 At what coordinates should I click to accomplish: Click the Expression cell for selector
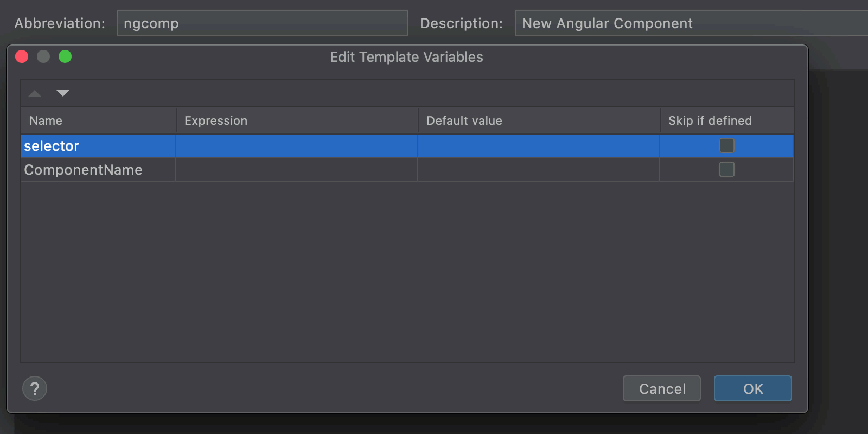click(296, 146)
